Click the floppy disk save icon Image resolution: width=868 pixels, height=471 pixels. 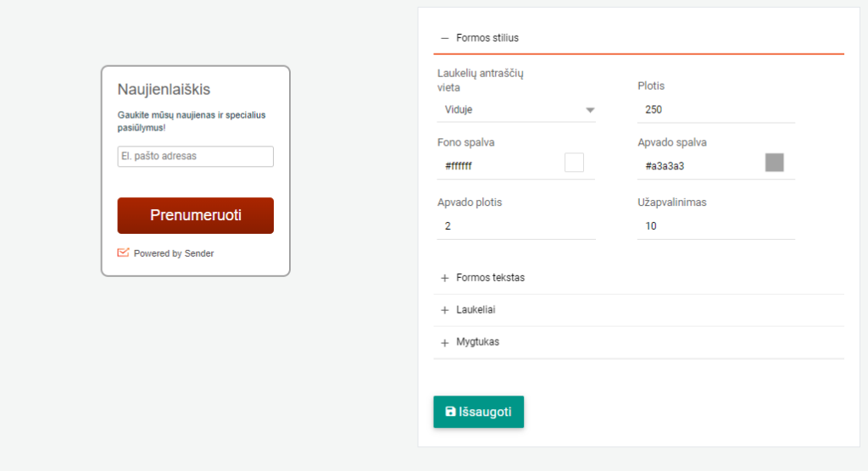pos(451,411)
